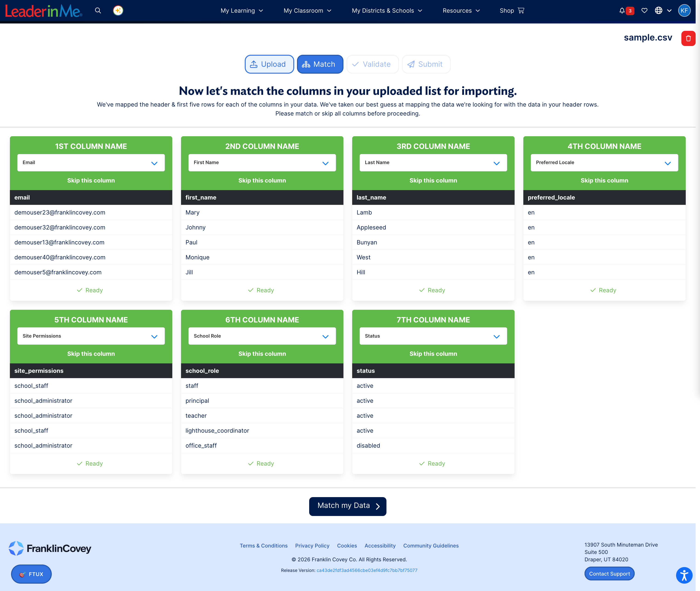Open the Privacy Policy link
This screenshot has height=591, width=700.
tap(312, 545)
